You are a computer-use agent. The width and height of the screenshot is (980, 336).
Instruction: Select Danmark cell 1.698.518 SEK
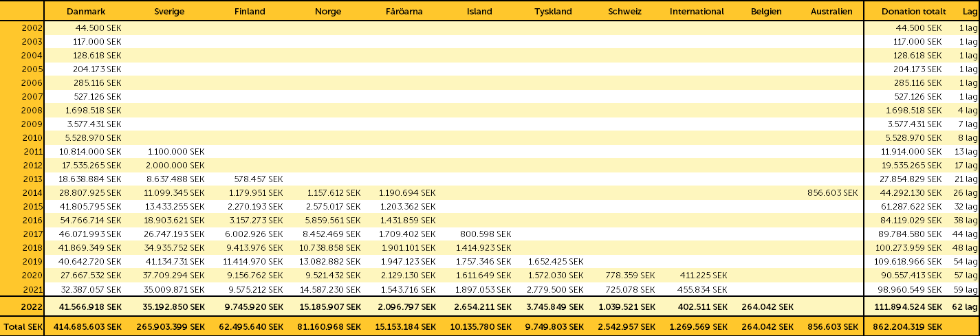94,110
